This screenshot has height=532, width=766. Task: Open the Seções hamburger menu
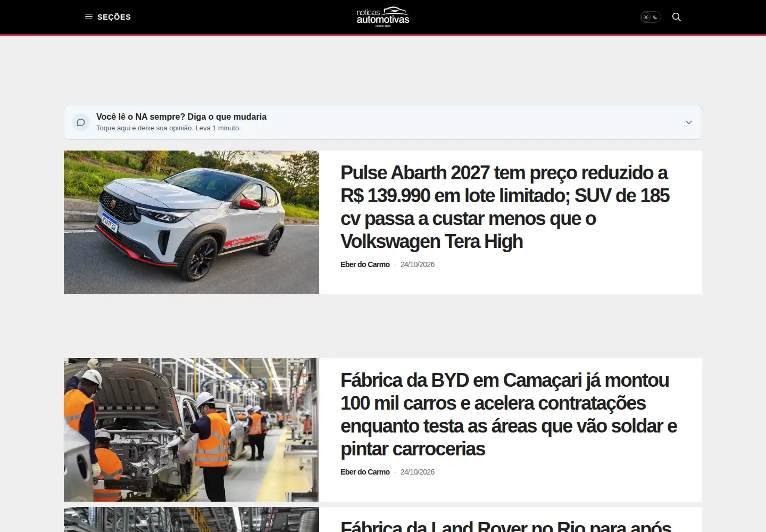108,17
